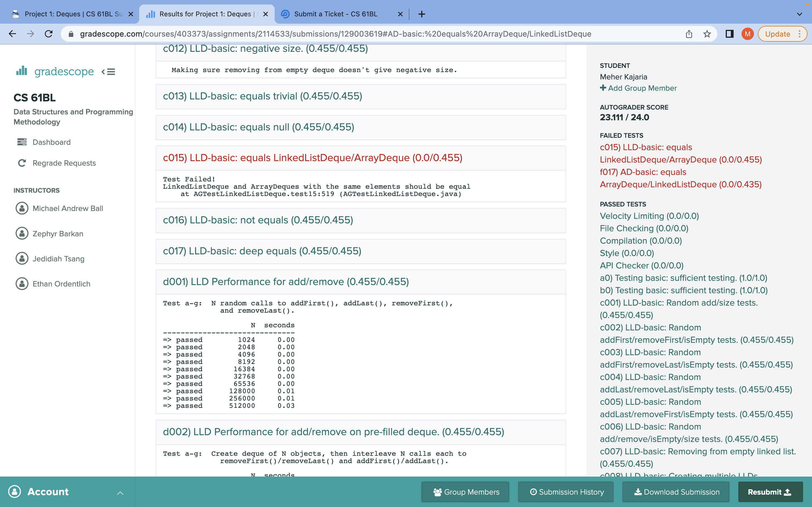Switch to Project 1: Deques tab
This screenshot has width=812, height=507.
pos(73,14)
